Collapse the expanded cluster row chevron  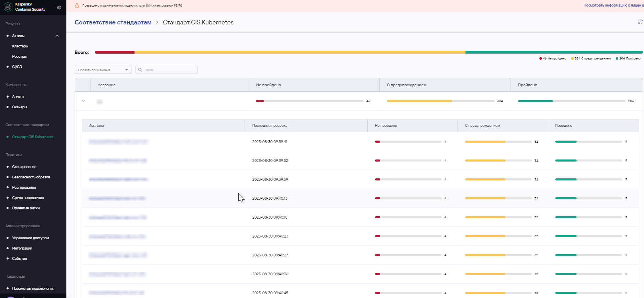(x=83, y=101)
